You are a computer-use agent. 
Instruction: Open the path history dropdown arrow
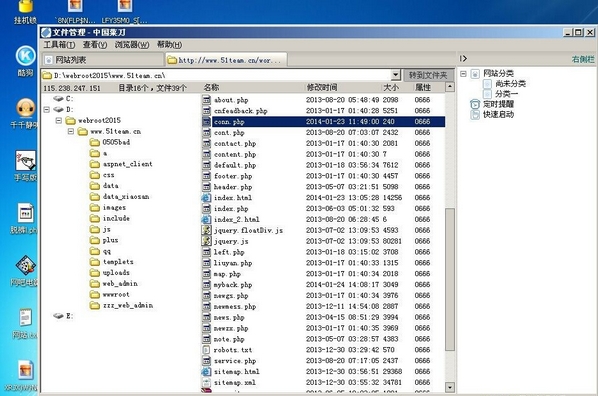point(395,75)
